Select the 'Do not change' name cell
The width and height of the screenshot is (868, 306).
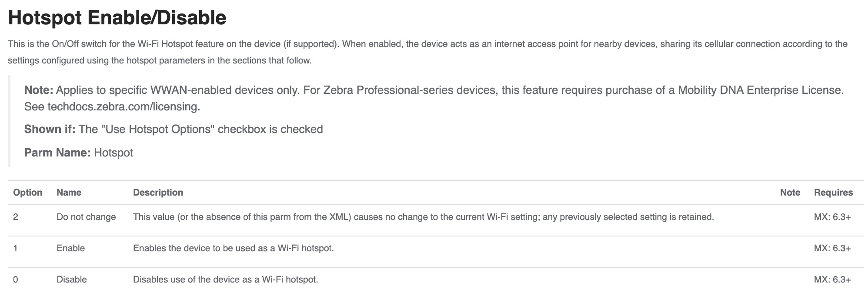pos(86,217)
